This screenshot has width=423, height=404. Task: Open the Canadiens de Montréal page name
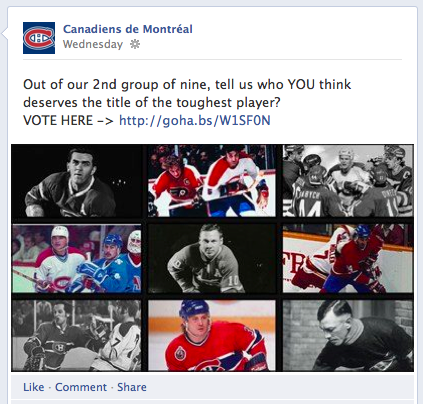(x=128, y=29)
